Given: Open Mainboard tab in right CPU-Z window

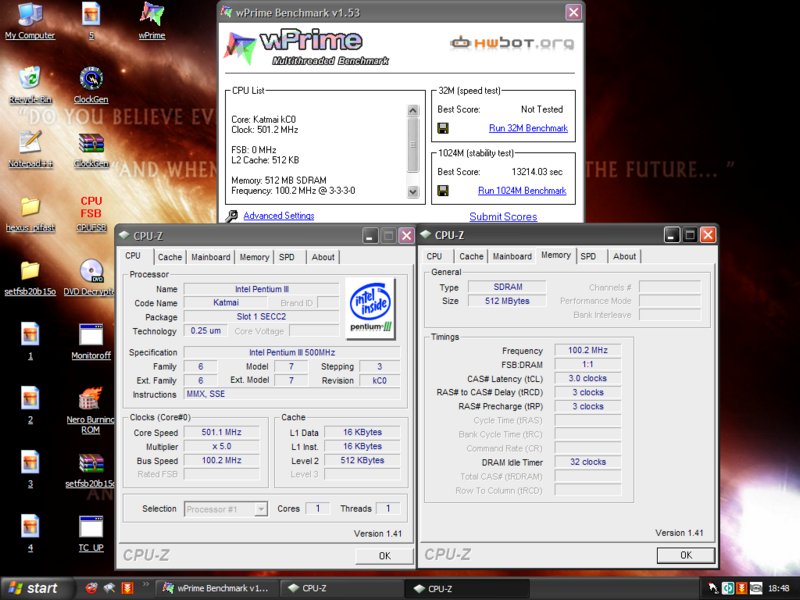Looking at the screenshot, I should click(512, 256).
